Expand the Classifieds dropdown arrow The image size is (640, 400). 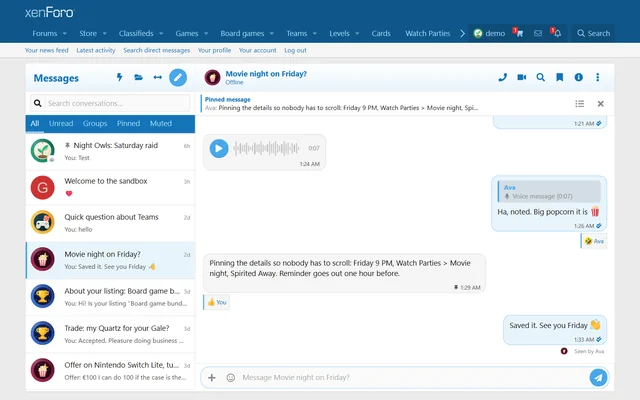[161, 33]
